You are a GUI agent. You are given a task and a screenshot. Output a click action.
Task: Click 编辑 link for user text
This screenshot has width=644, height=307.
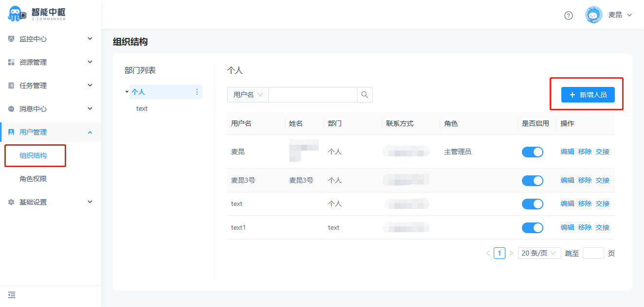click(567, 204)
